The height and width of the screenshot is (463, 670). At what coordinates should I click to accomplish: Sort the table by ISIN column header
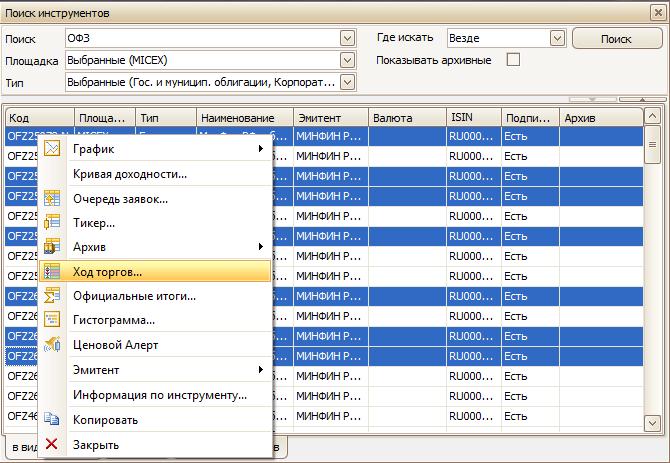coord(473,118)
